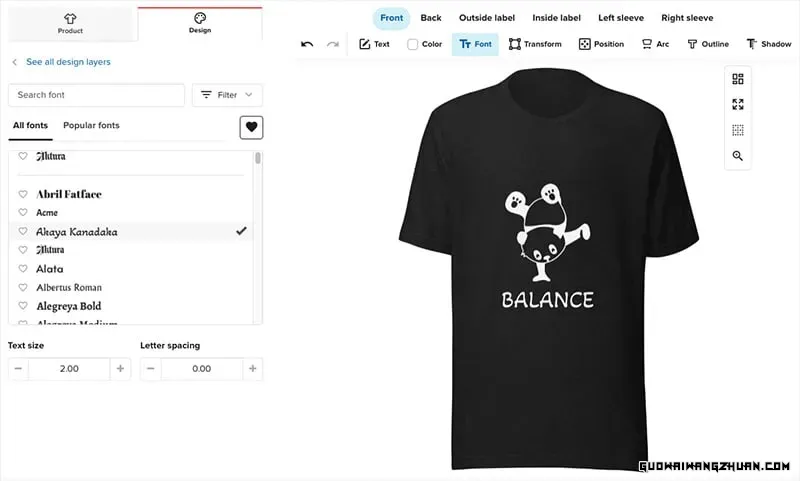Open the Outline tool
800x481 pixels.
708,44
